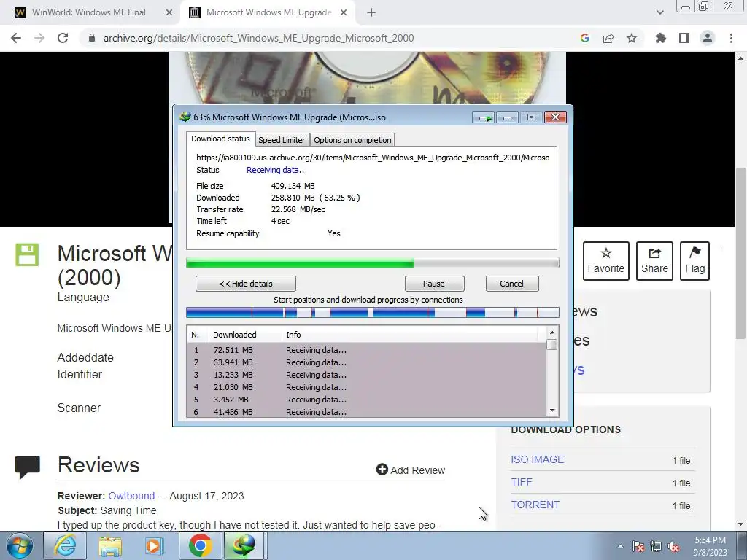
Task: Select connection row 2 with 63.941 MB
Action: pyautogui.click(x=366, y=362)
